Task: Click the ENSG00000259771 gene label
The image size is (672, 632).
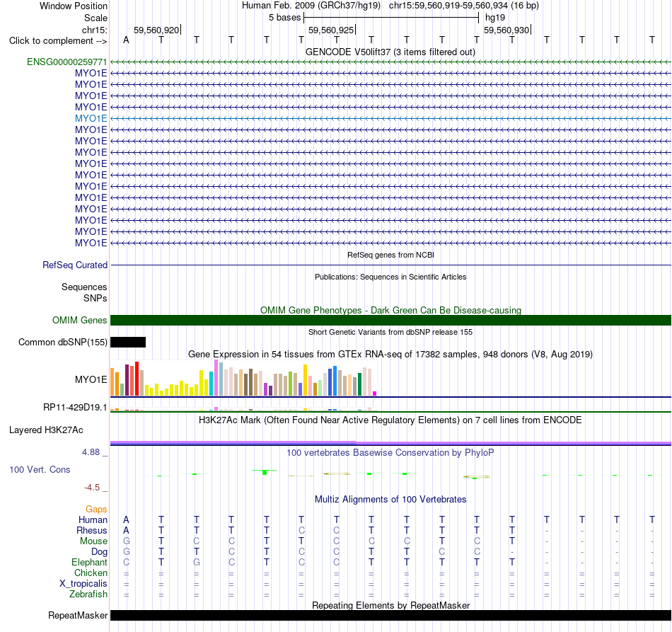Action: coord(67,62)
